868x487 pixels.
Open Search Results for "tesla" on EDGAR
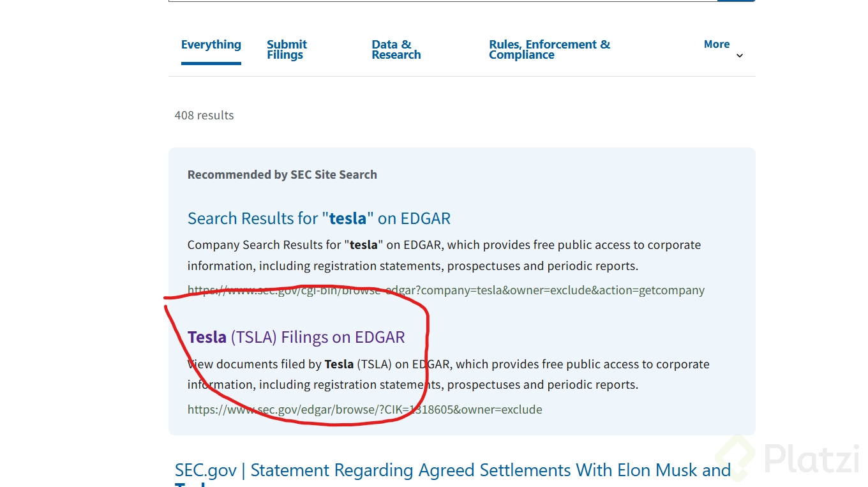[x=318, y=218]
